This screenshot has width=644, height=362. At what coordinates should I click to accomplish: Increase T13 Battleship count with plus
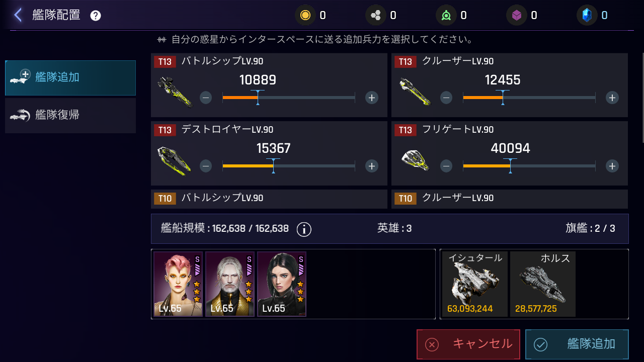[372, 98]
